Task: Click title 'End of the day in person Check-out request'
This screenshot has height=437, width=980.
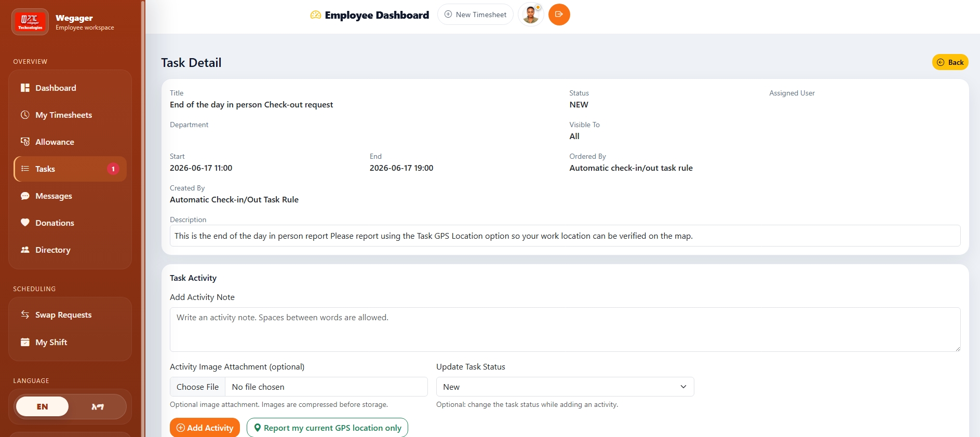Action: coord(251,104)
